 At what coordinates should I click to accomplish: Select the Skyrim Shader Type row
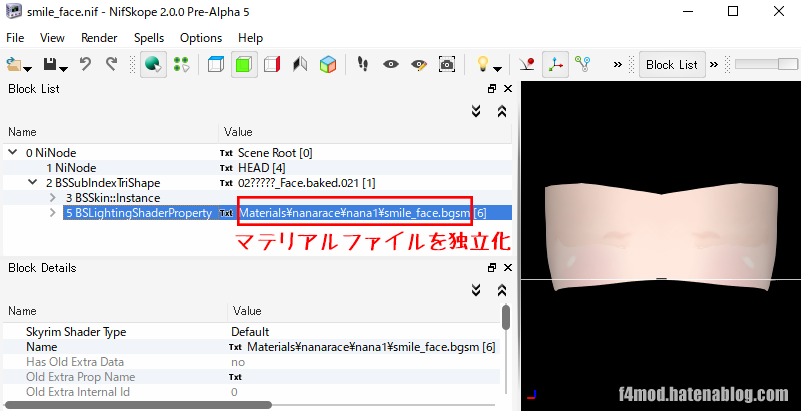tap(252, 332)
